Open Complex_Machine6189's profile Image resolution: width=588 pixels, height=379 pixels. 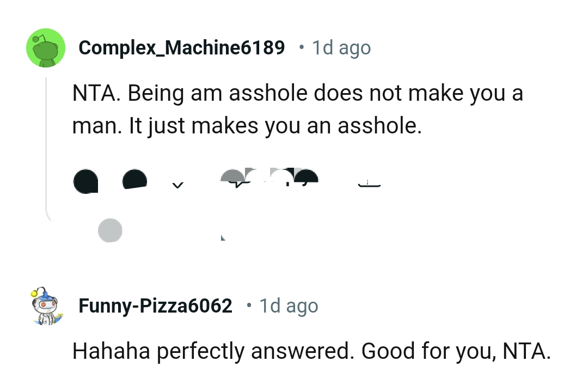(x=182, y=48)
